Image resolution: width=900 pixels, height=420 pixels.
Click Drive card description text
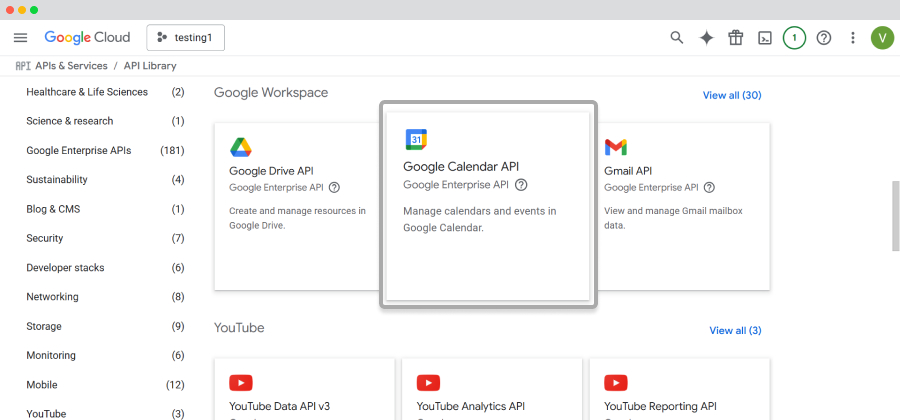tap(297, 218)
